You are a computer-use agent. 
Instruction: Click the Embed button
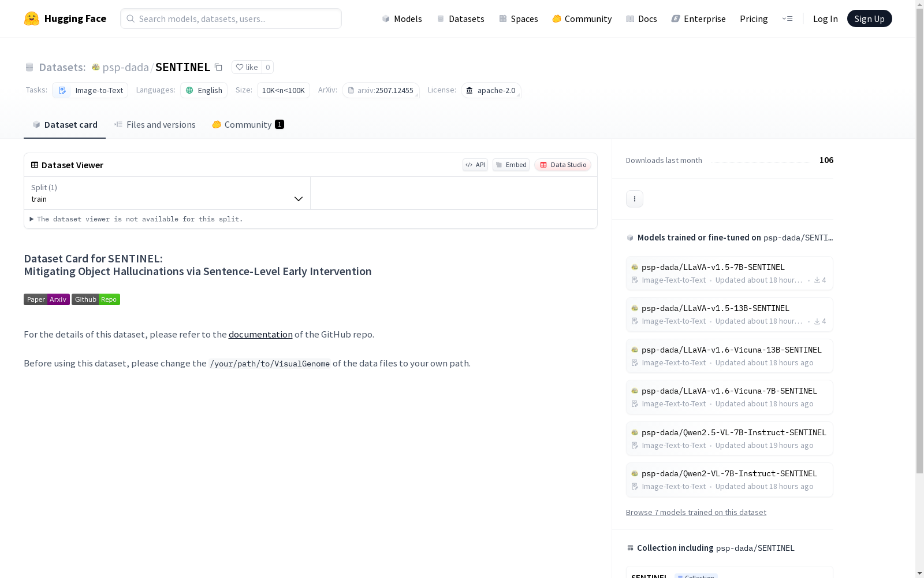[x=511, y=165]
